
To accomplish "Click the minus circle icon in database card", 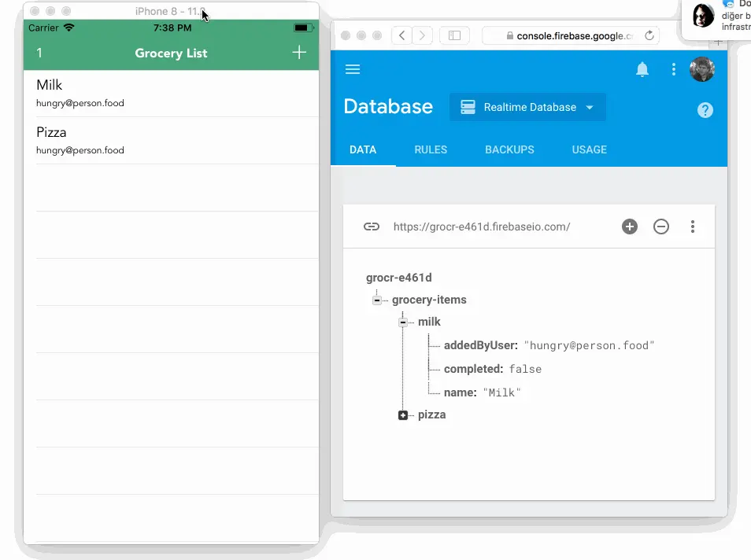I will coord(661,227).
